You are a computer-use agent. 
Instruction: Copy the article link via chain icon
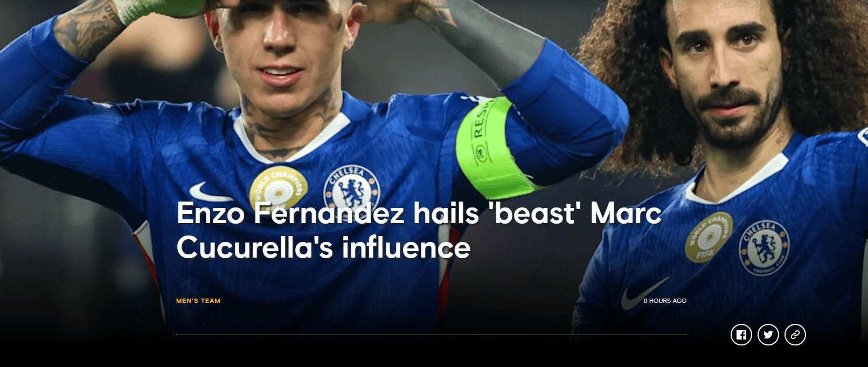(x=795, y=335)
